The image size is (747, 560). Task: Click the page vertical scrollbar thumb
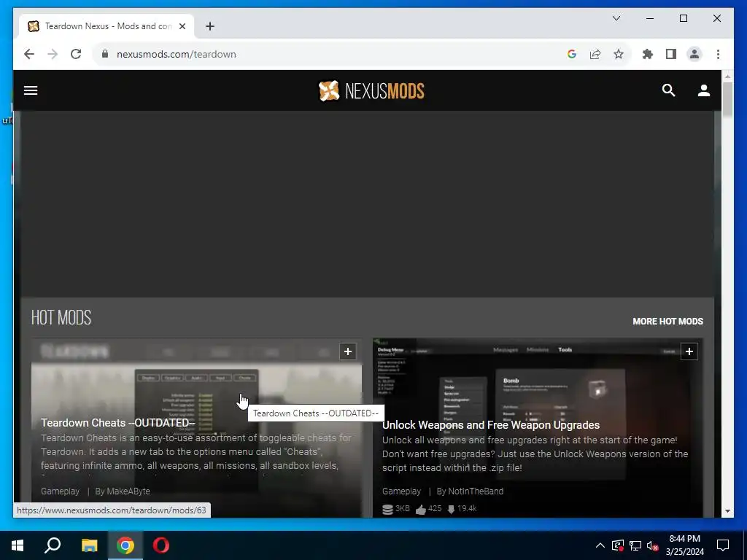tap(727, 99)
